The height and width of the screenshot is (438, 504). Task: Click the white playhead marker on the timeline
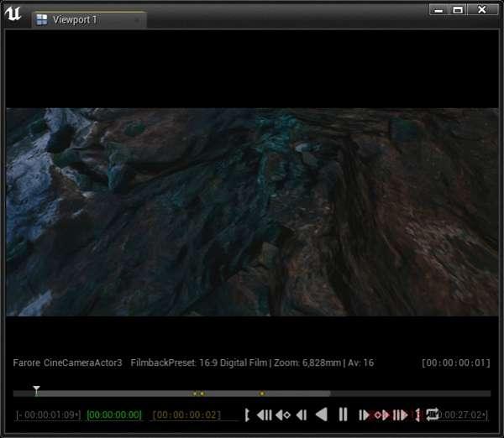point(36,390)
